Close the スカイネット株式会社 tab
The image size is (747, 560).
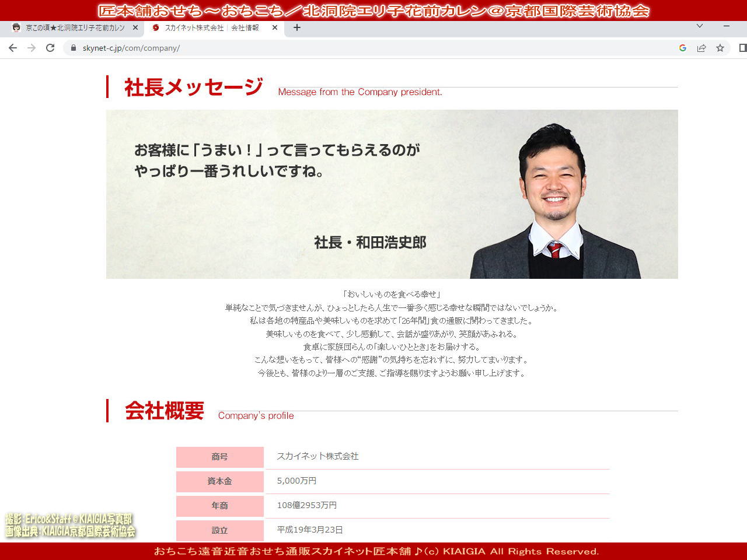(275, 27)
